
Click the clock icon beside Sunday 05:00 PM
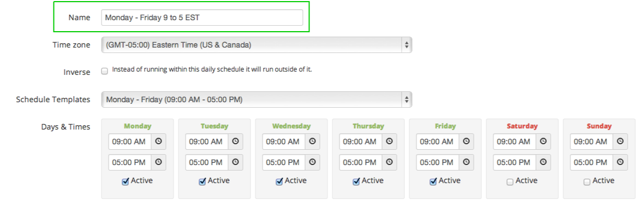(x=620, y=162)
